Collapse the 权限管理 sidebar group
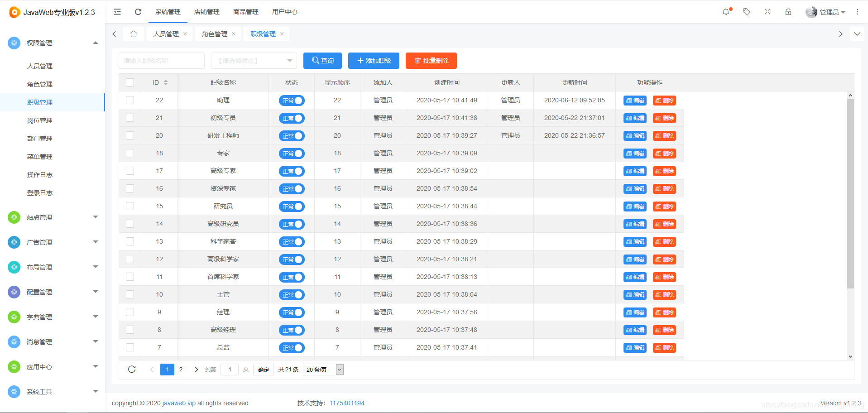 [x=96, y=43]
